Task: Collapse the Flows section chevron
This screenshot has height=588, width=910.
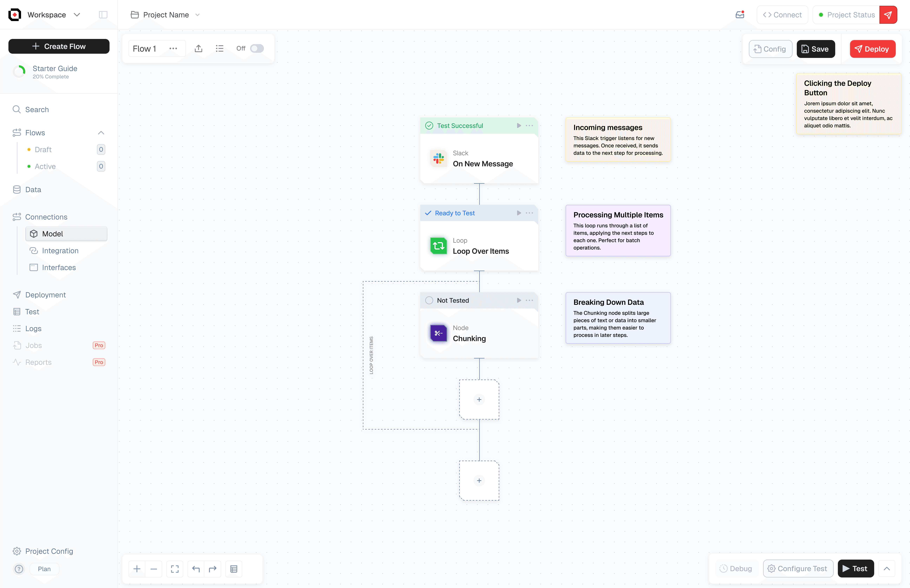Action: coord(101,133)
